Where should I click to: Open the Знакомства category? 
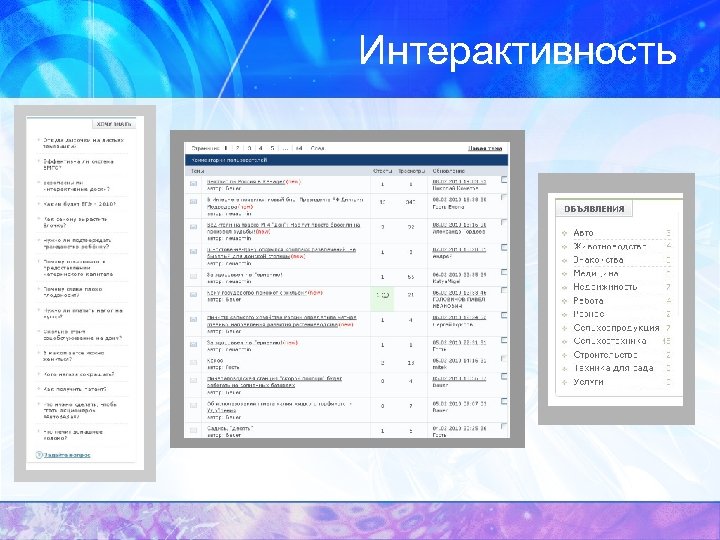point(598,260)
